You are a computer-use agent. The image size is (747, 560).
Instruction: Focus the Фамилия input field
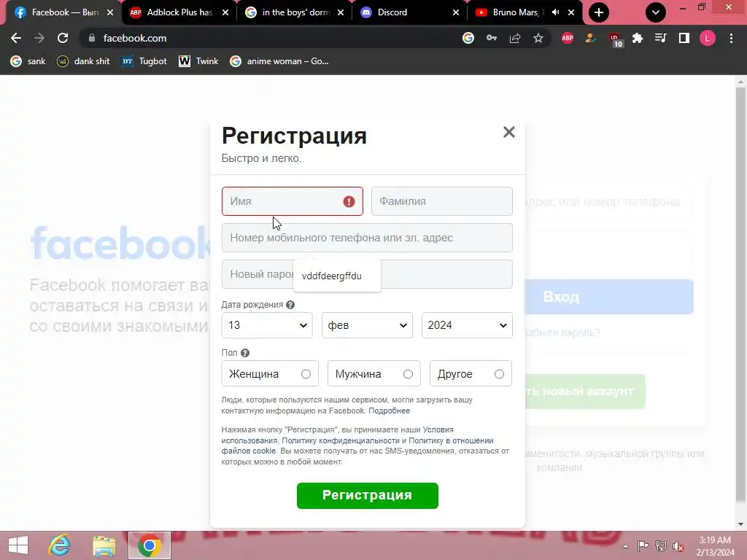(441, 201)
